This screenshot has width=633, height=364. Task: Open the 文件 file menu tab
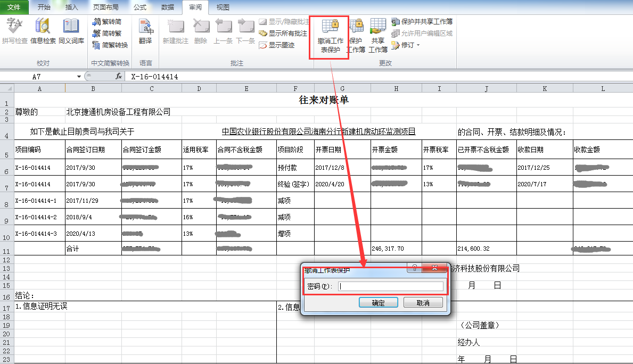click(x=14, y=7)
